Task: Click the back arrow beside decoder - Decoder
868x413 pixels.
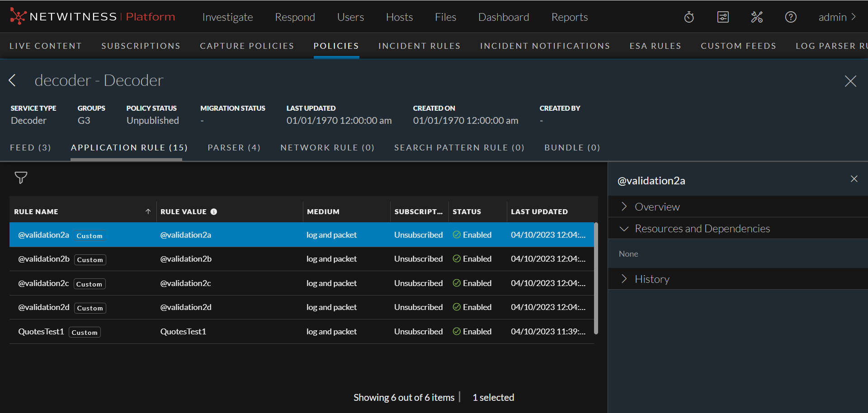Action: click(x=13, y=80)
